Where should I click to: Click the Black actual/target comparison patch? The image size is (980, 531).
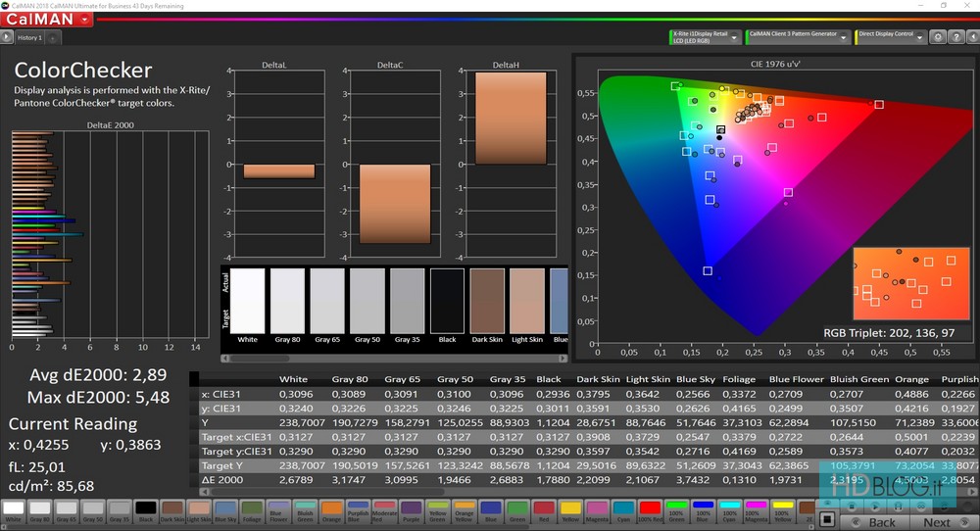[x=448, y=301]
